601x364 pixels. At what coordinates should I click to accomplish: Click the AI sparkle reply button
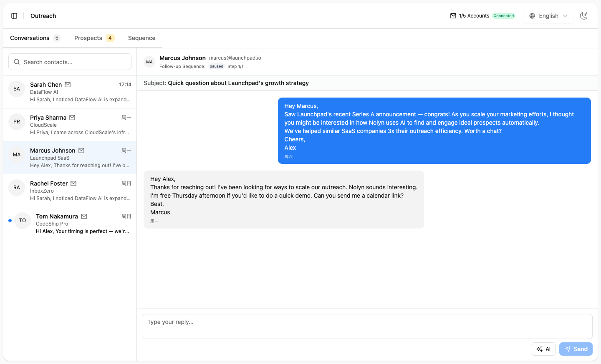[543, 349]
